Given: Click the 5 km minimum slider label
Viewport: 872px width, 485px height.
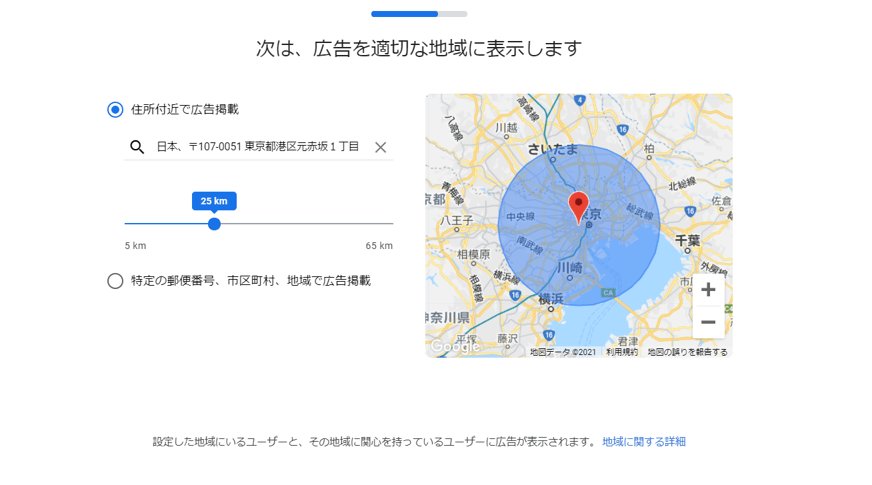Looking at the screenshot, I should pos(135,246).
